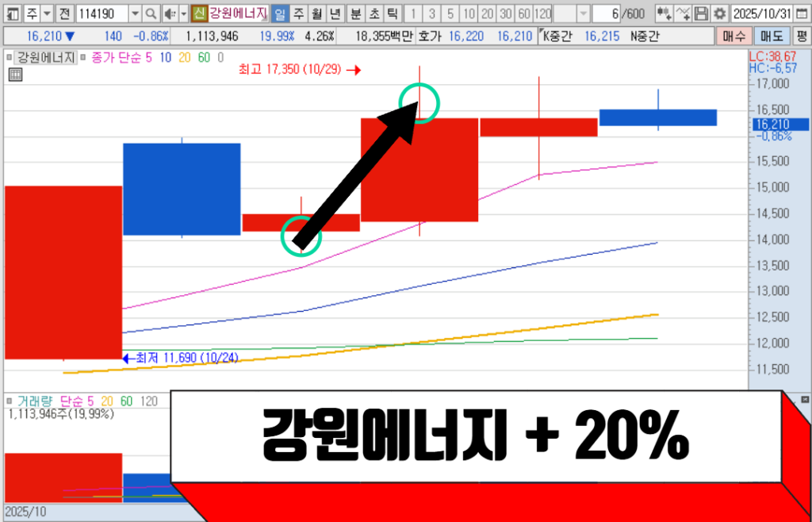The height and width of the screenshot is (522, 812).
Task: Click the speaker sound icon
Action: (168, 13)
